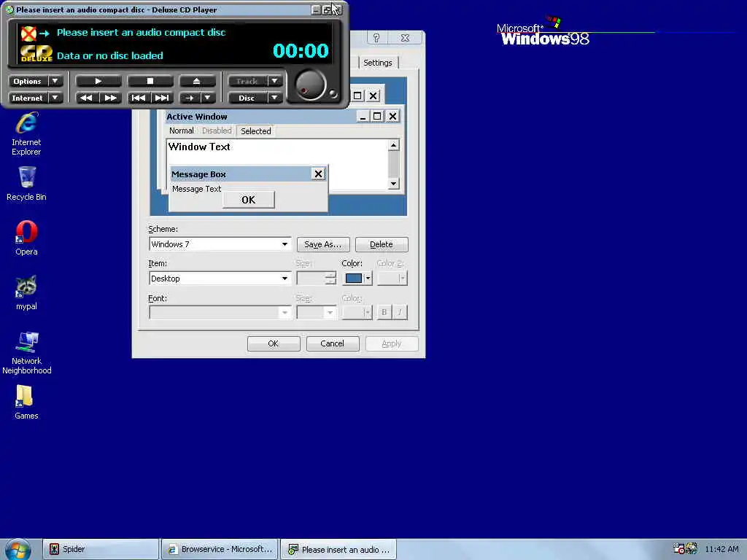This screenshot has height=560, width=747.
Task: Click the Eject disc button
Action: click(x=196, y=82)
